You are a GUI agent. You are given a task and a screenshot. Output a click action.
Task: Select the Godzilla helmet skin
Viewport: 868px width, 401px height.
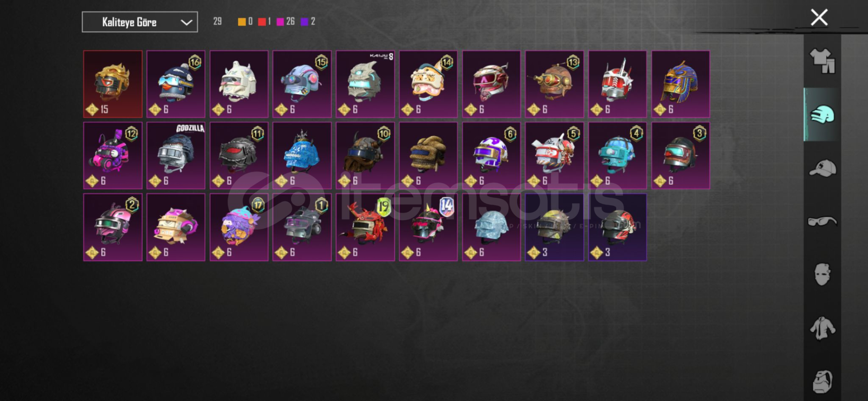[176, 156]
